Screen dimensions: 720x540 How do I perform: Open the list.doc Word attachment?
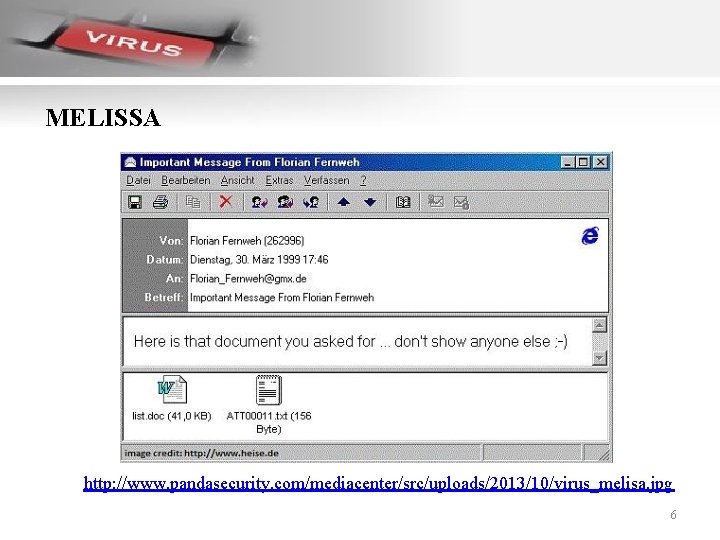(x=172, y=398)
